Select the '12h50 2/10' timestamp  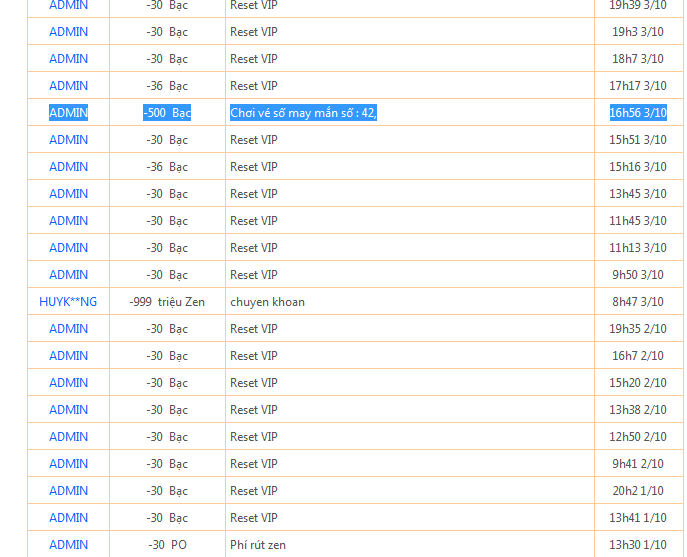638,437
